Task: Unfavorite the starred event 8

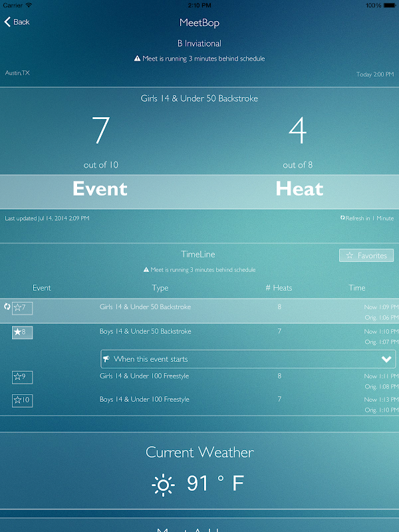Action: (22, 332)
